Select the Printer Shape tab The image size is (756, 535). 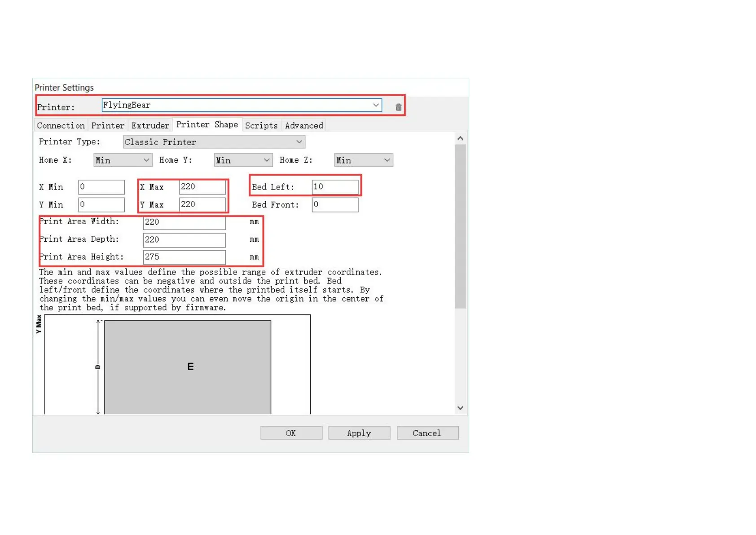pos(207,124)
